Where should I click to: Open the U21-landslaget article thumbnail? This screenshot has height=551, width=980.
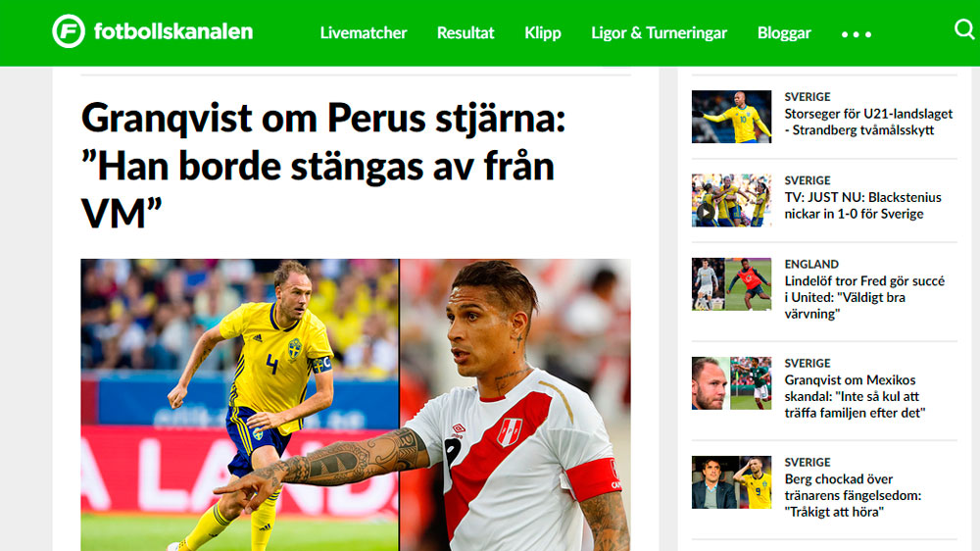[731, 117]
